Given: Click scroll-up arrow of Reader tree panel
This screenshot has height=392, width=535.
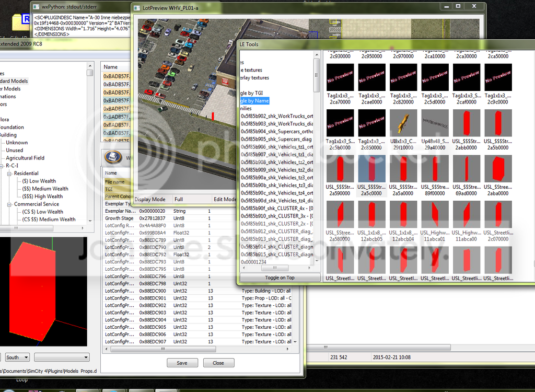Looking at the screenshot, I should click(90, 66).
